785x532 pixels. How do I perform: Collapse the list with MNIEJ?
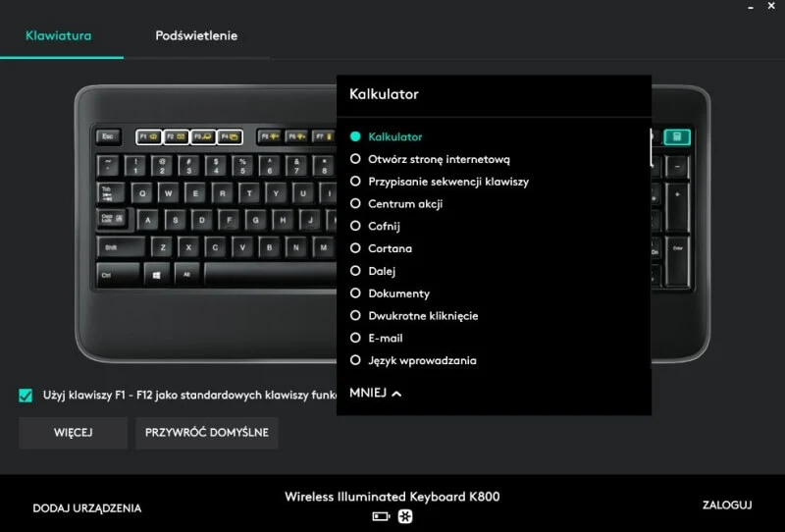click(376, 394)
